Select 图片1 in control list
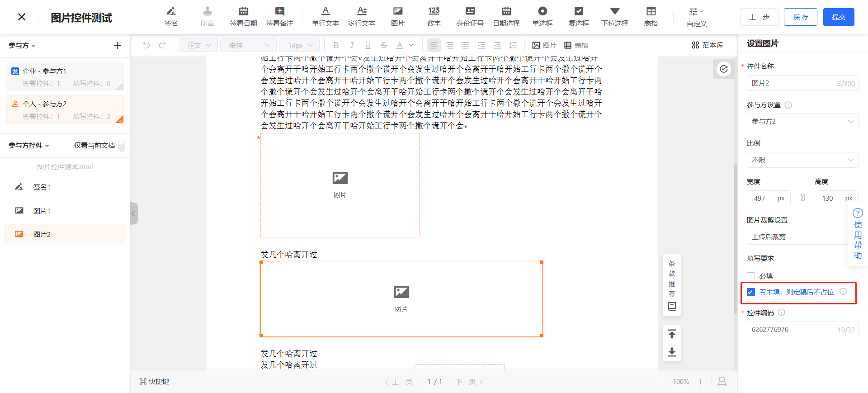 [x=65, y=211]
